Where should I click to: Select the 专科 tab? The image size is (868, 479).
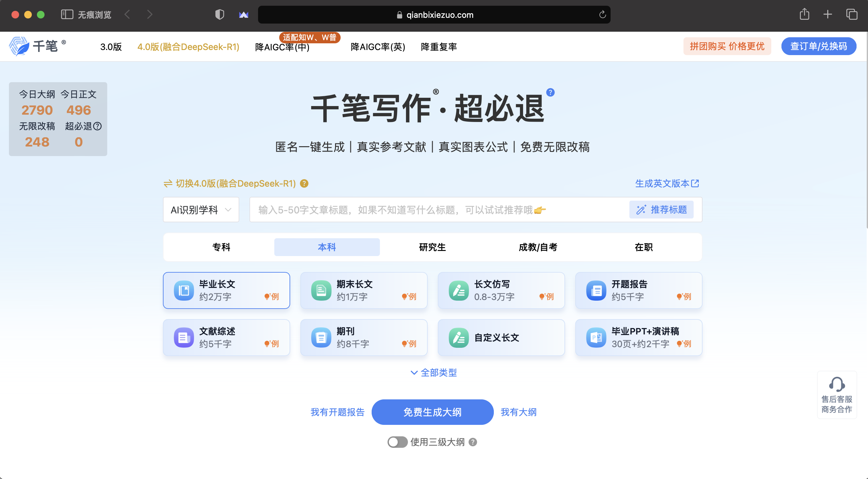(221, 247)
